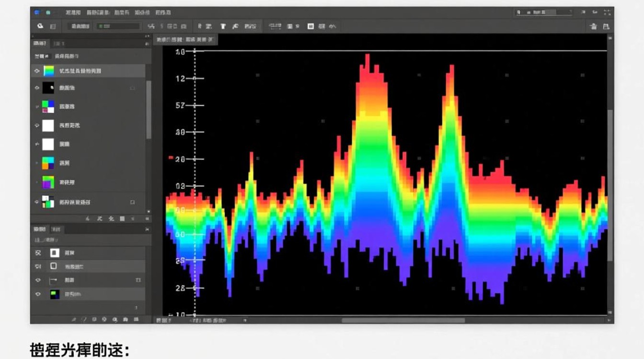Collapse the left panel using the double-arrow icon

147,36
